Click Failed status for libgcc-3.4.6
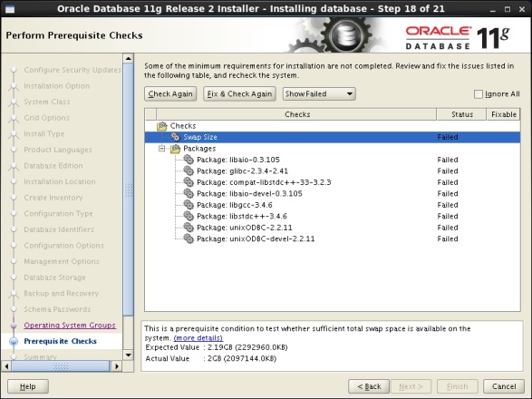This screenshot has height=399, width=532. (x=448, y=205)
